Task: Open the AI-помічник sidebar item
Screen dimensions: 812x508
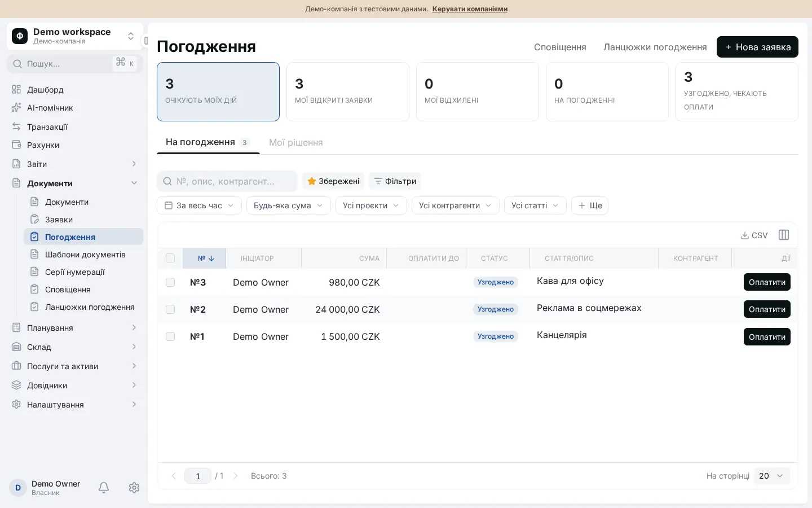Action: 75,108
